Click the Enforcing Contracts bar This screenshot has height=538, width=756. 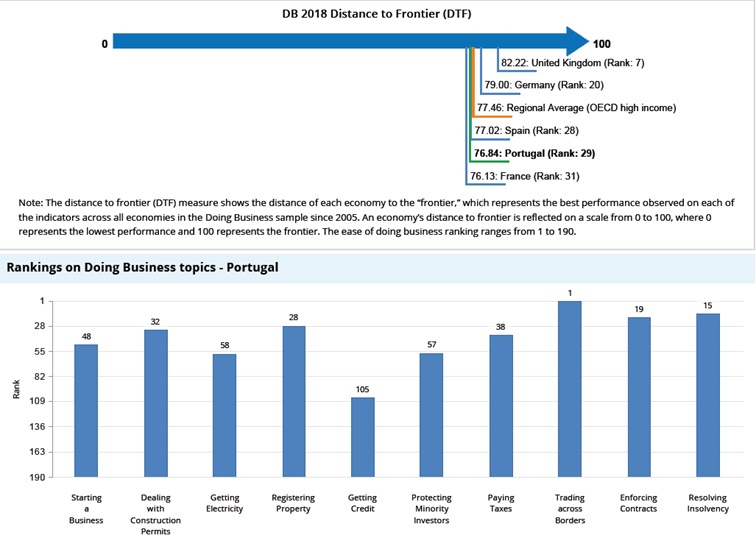tap(639, 396)
